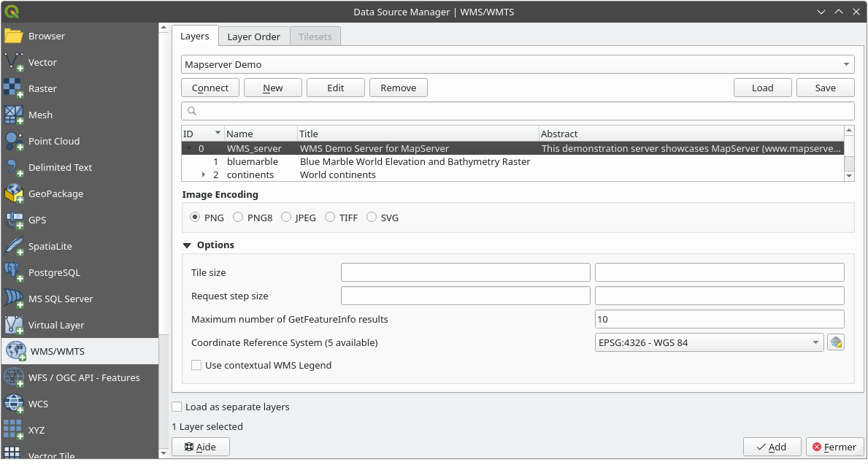The width and height of the screenshot is (868, 465).
Task: Select the Vector data source icon
Action: [x=14, y=62]
